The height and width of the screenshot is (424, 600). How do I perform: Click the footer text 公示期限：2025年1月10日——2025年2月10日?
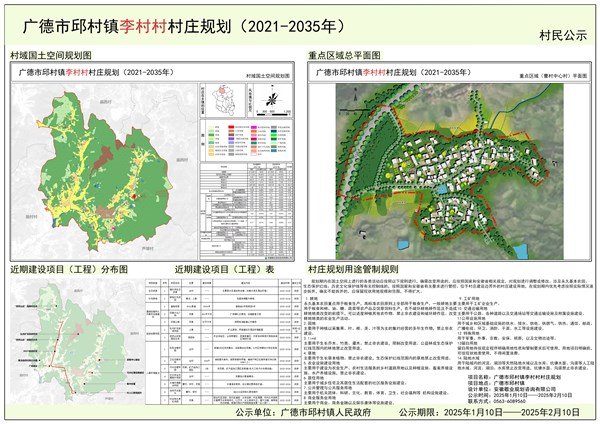(489, 412)
